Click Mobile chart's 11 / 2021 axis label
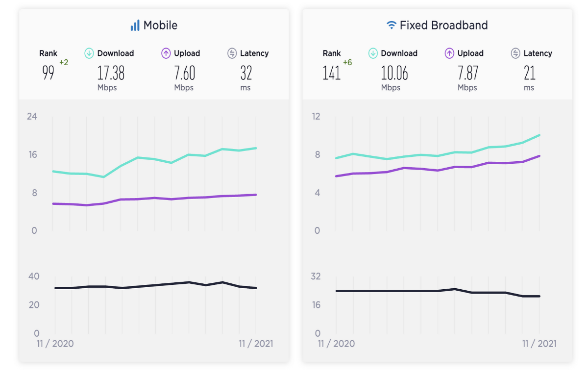Image resolution: width=588 pixels, height=376 pixels. [256, 344]
